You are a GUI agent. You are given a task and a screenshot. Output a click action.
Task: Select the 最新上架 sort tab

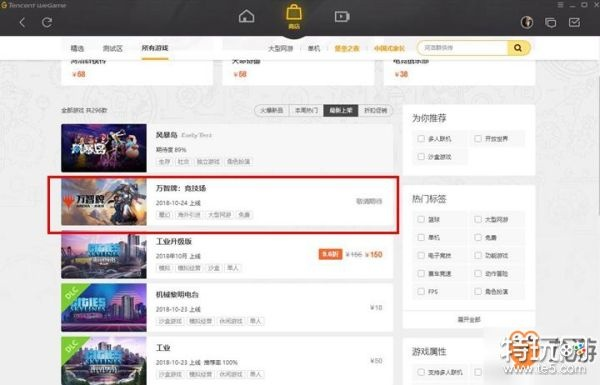point(341,110)
